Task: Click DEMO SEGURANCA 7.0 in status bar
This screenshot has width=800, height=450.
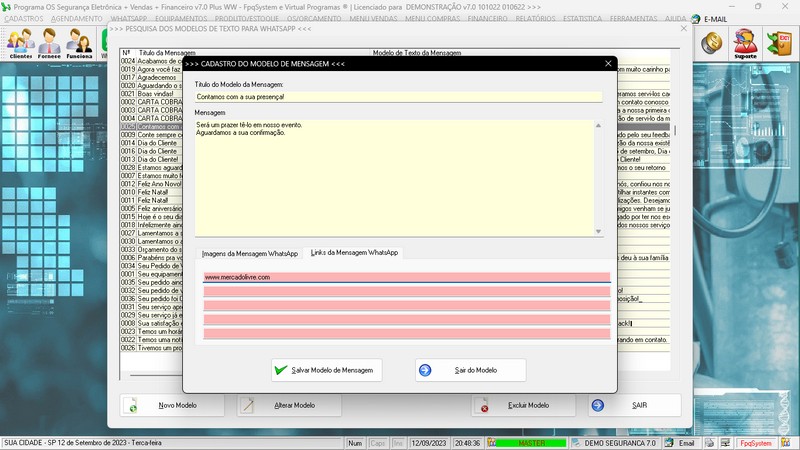Action: coord(620,443)
